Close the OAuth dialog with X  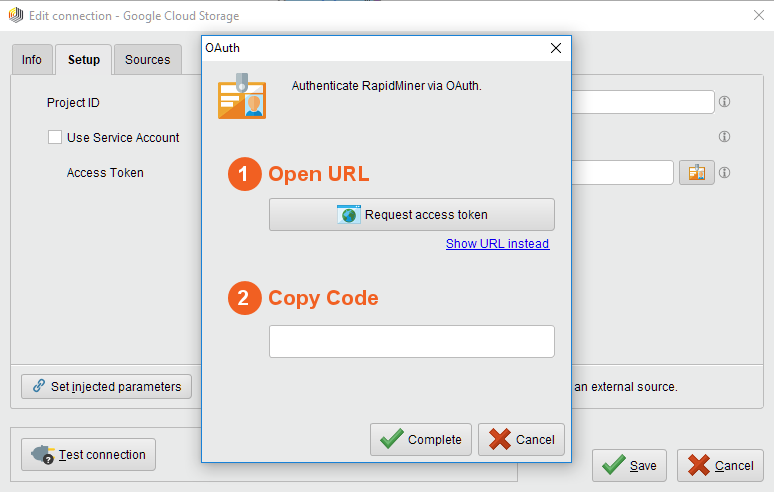coord(556,47)
